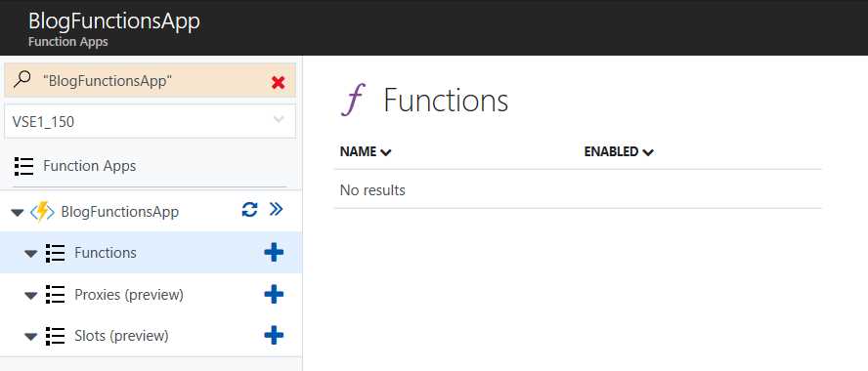This screenshot has height=371, width=868.
Task: Clear the BlogFunctionsApp search filter
Action: (278, 82)
